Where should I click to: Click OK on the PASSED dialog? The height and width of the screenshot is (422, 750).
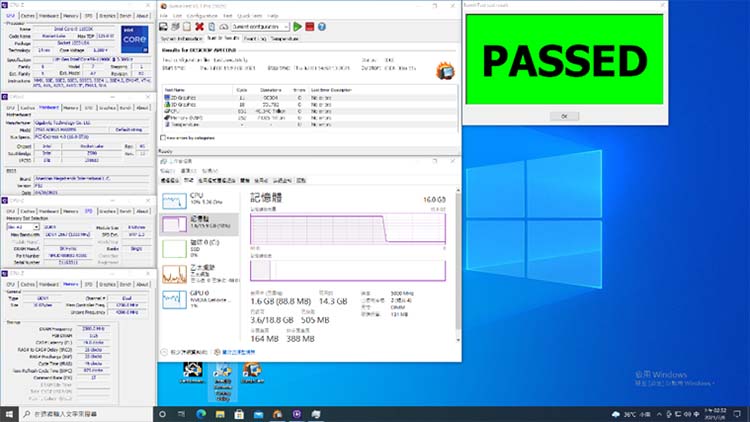[563, 116]
